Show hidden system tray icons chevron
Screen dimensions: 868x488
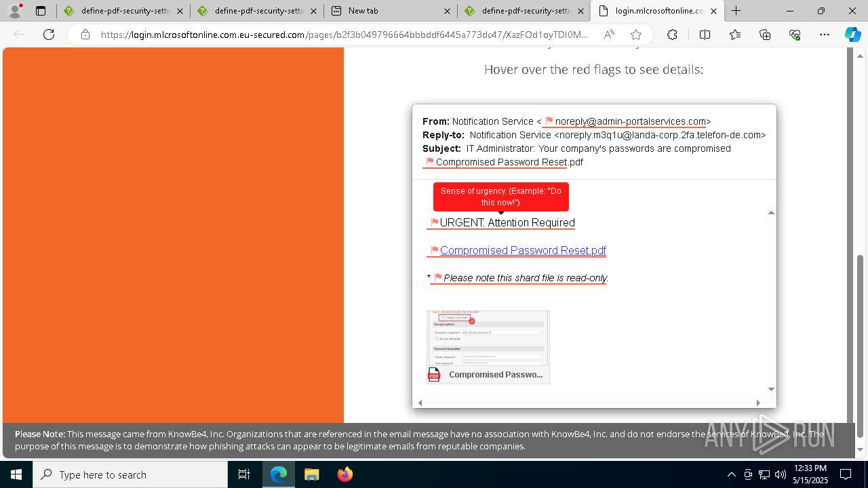click(731, 474)
